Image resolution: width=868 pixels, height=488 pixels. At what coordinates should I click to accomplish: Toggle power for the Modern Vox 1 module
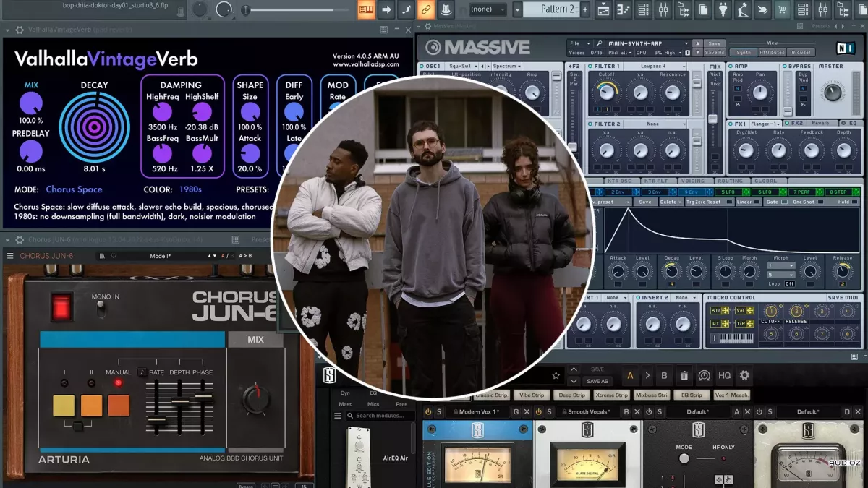coord(428,412)
